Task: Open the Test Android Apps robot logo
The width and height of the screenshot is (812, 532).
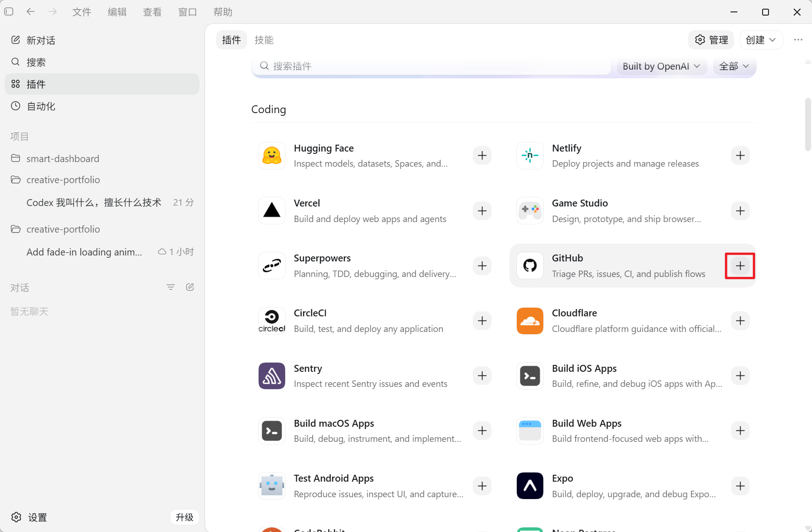Action: click(x=272, y=486)
